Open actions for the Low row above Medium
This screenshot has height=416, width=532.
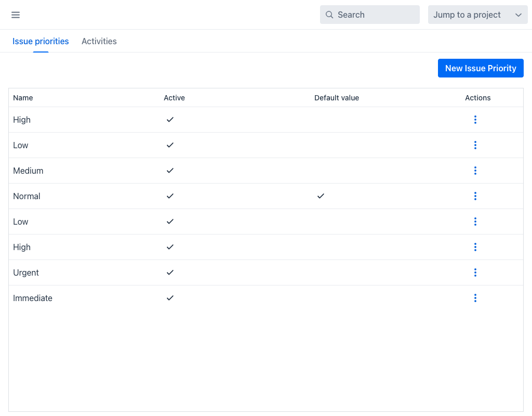[475, 145]
